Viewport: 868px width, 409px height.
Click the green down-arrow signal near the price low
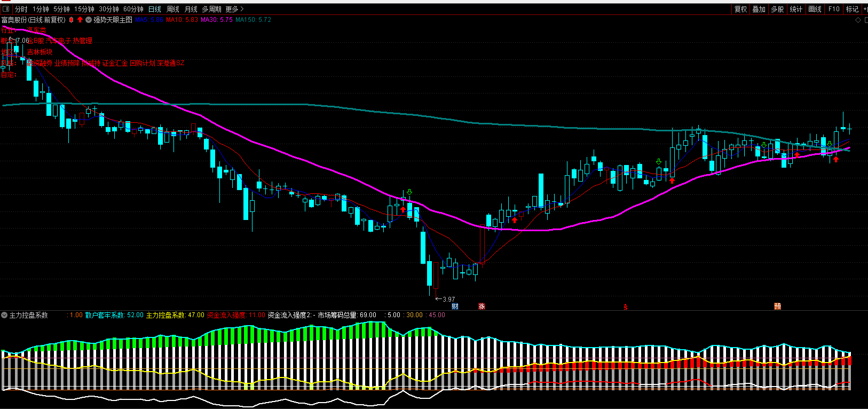tap(409, 192)
